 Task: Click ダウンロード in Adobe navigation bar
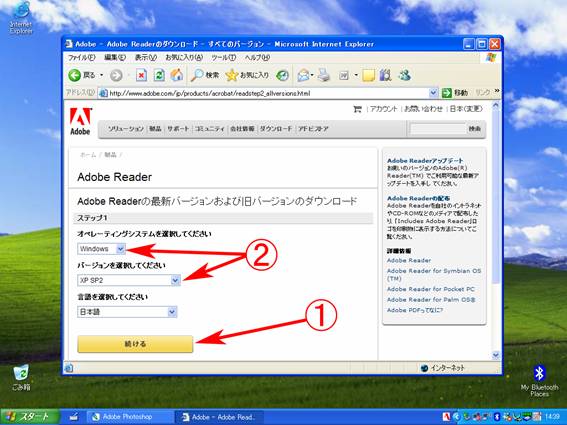tap(276, 129)
